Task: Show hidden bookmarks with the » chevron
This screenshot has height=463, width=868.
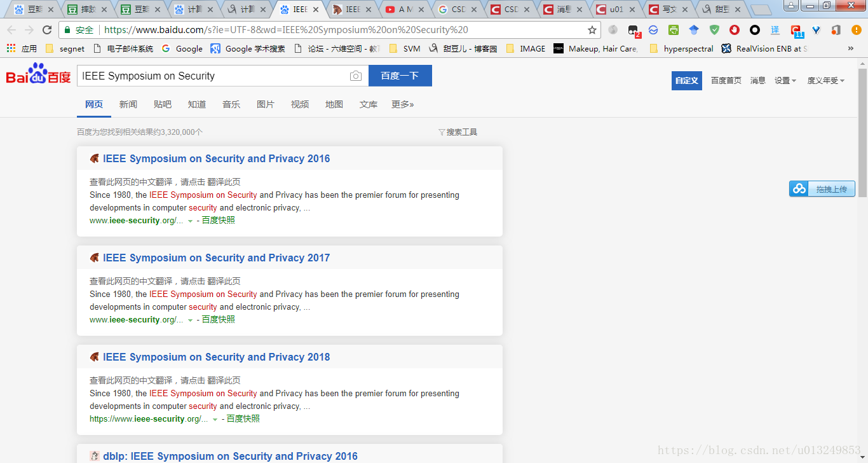Action: coord(851,48)
